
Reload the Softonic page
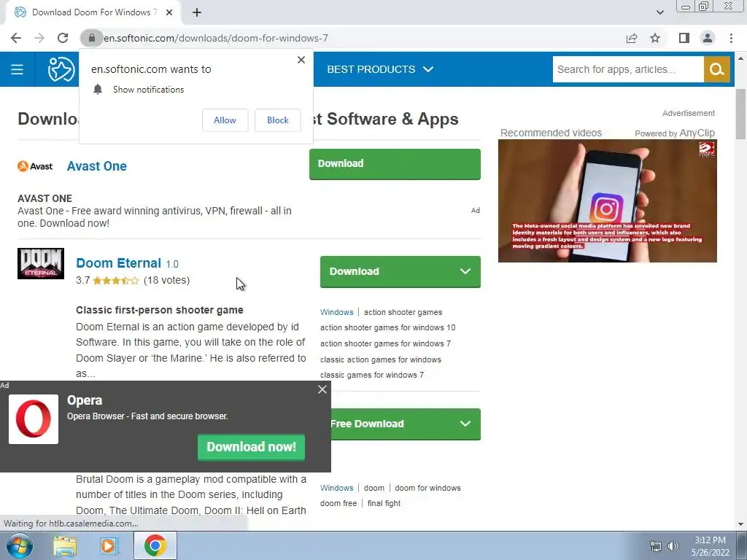pyautogui.click(x=63, y=38)
